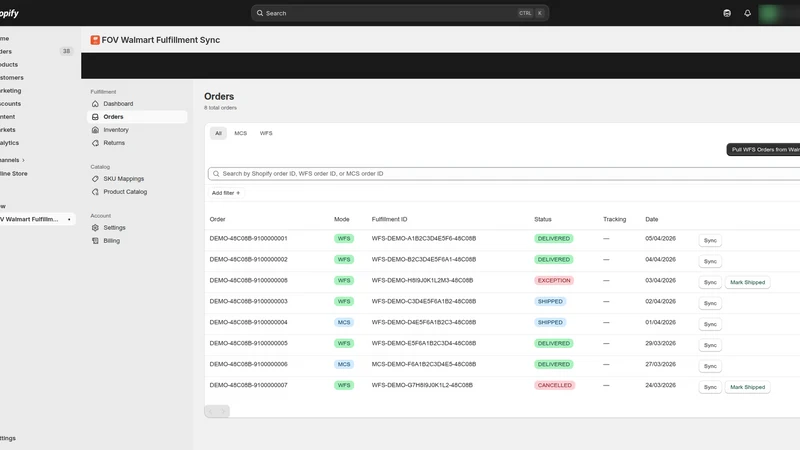Image resolution: width=800 pixels, height=450 pixels.
Task: Click the blurred account avatar in the top bar
Action: click(768, 13)
